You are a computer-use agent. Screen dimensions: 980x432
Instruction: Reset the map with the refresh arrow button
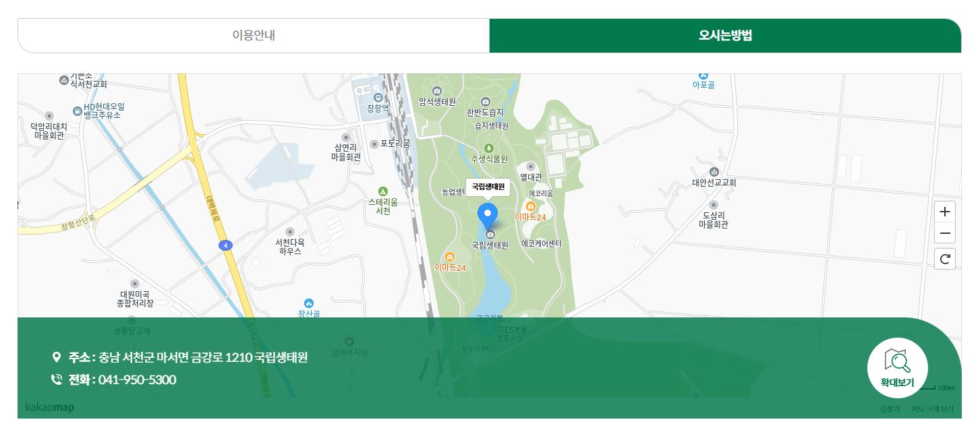(x=945, y=259)
